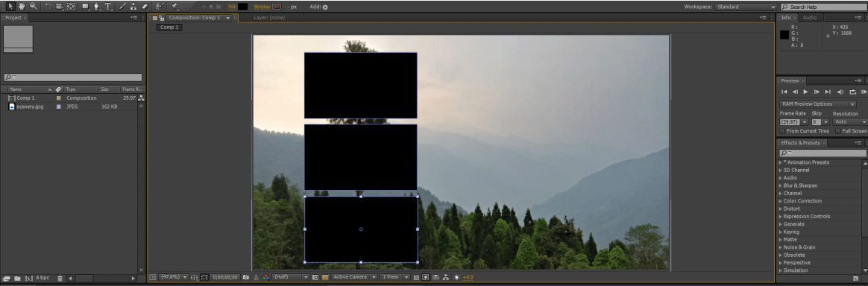
Task: Open the Timeline button in viewer
Action: point(435,277)
